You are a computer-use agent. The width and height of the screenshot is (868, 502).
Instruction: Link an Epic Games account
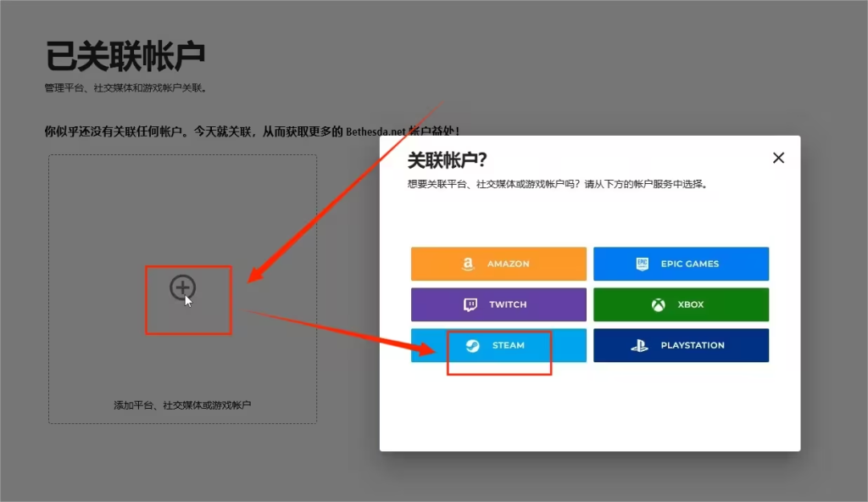[681, 264]
